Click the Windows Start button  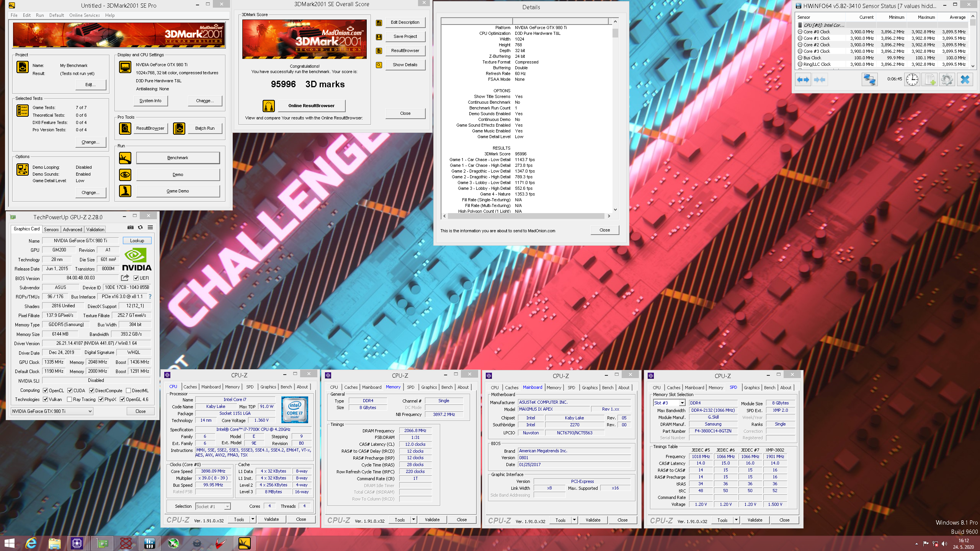9,543
